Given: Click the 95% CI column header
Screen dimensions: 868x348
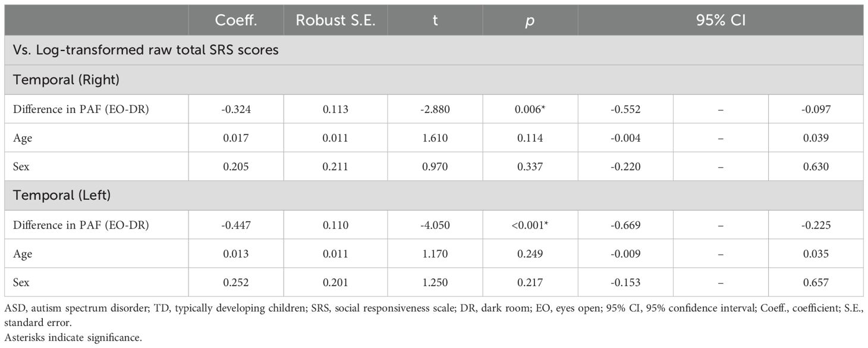Looking at the screenshot, I should pyautogui.click(x=721, y=20).
